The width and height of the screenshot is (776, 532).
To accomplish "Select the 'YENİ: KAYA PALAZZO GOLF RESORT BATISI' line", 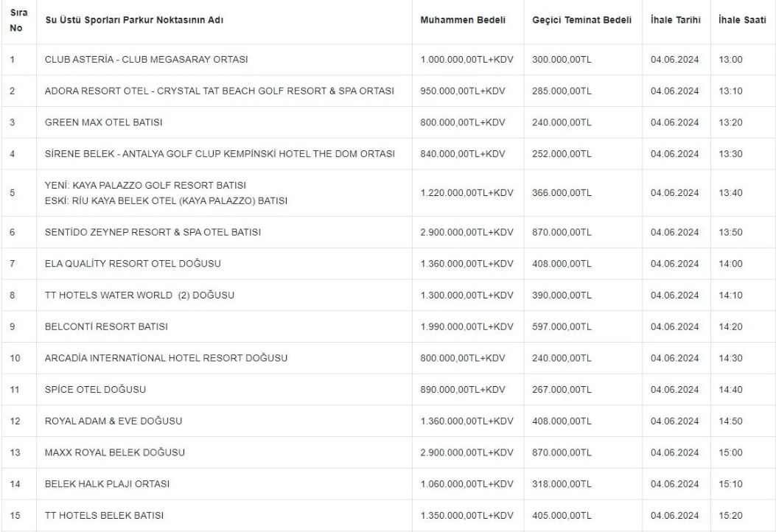I will 145,185.
